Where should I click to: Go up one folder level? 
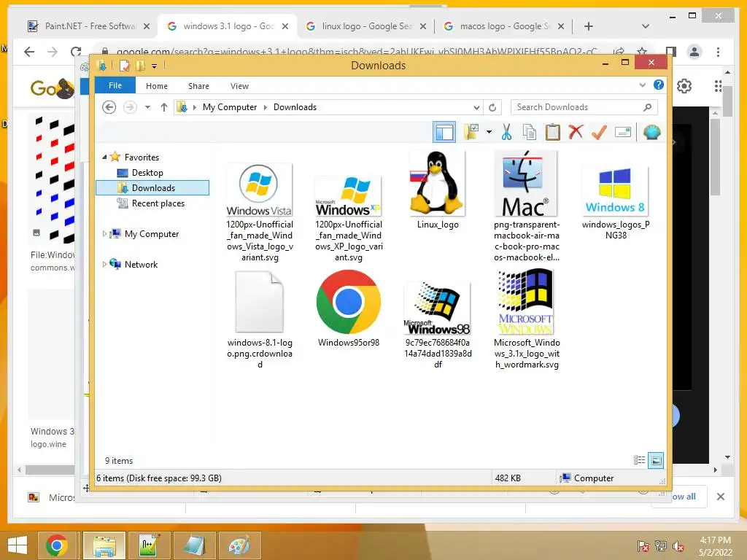[164, 107]
